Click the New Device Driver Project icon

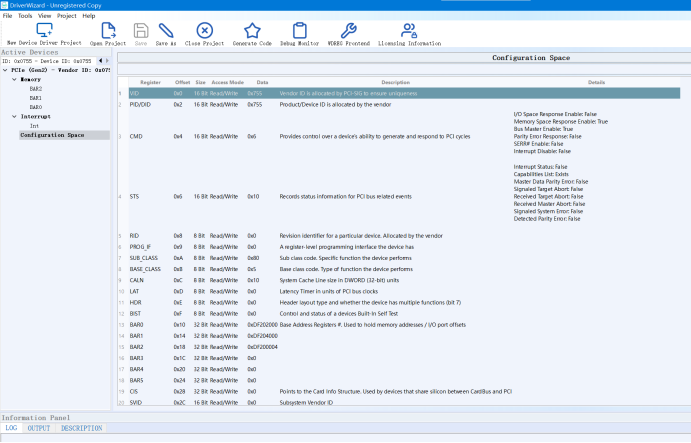[44, 30]
